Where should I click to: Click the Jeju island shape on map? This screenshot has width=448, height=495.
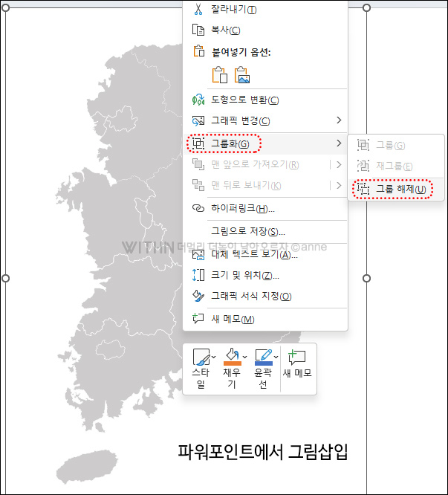[87, 467]
